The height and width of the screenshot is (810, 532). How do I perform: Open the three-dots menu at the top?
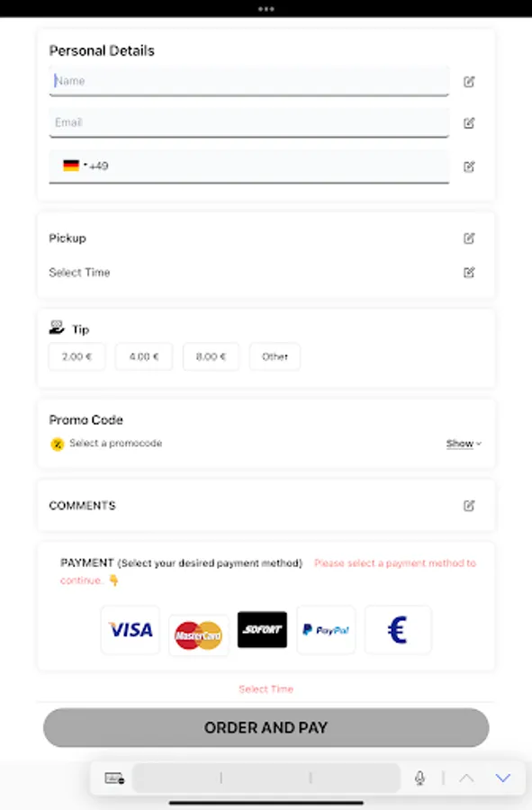click(266, 9)
